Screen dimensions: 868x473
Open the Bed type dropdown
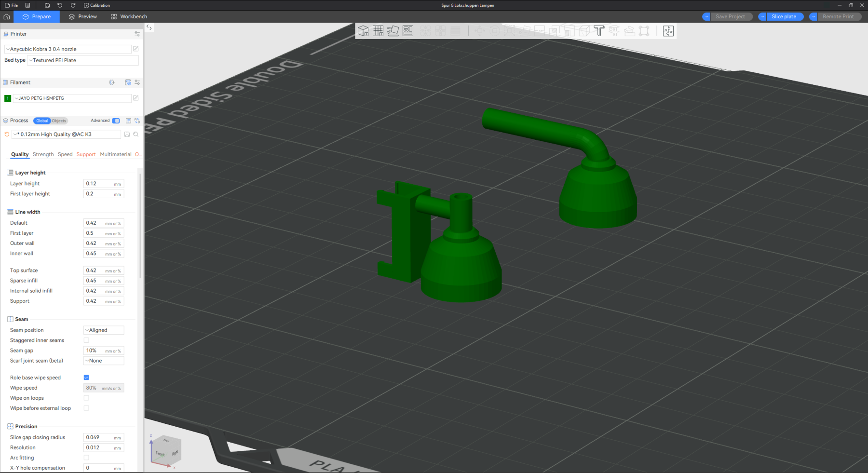[x=83, y=60]
